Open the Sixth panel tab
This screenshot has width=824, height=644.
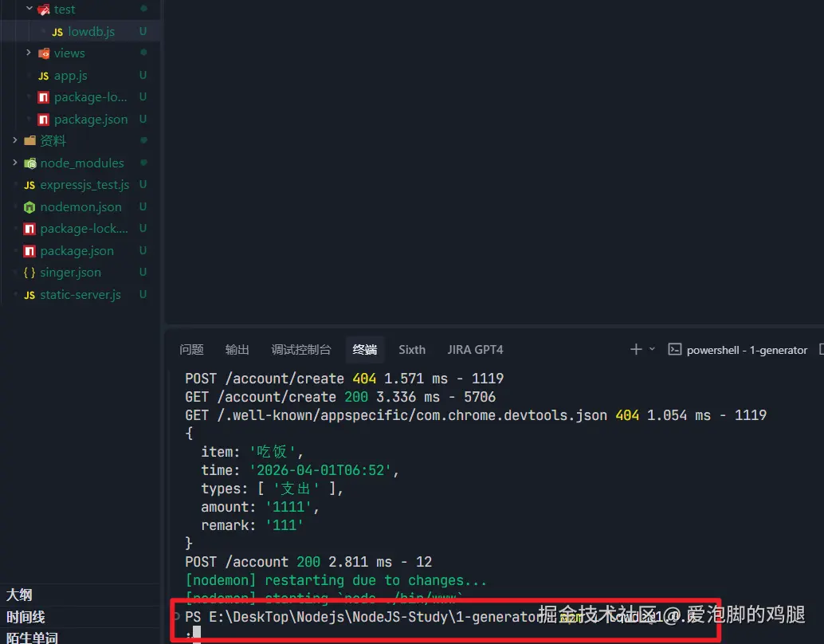[412, 350]
